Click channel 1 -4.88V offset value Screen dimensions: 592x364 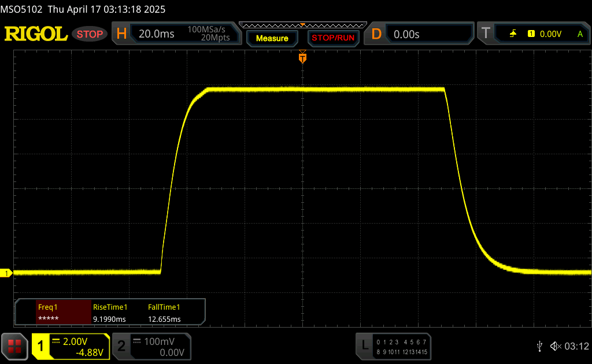[x=90, y=352]
